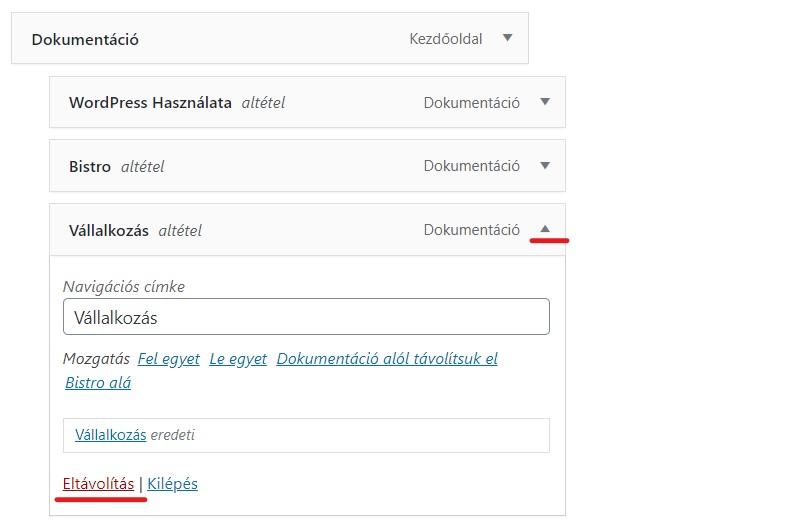Click the 'Fel egyet' move link
Image resolution: width=805 pixels, height=525 pixels.
(x=168, y=359)
